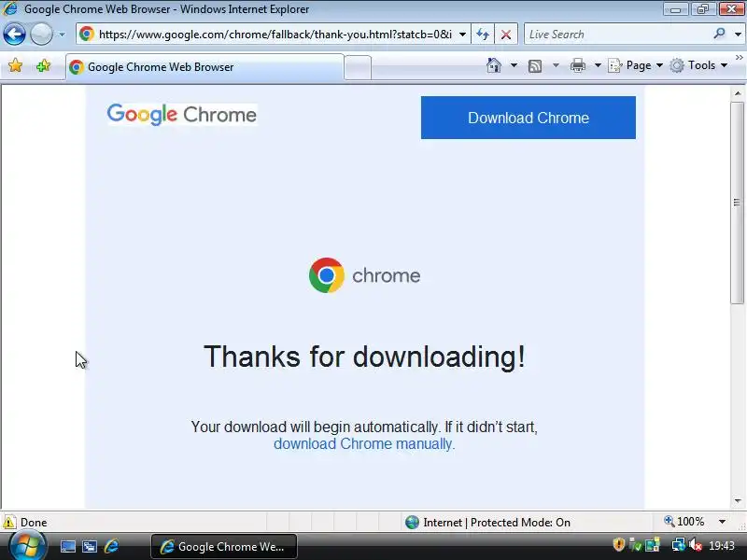This screenshot has height=560, width=747.
Task: Go back with the Back arrow button
Action: (x=14, y=35)
